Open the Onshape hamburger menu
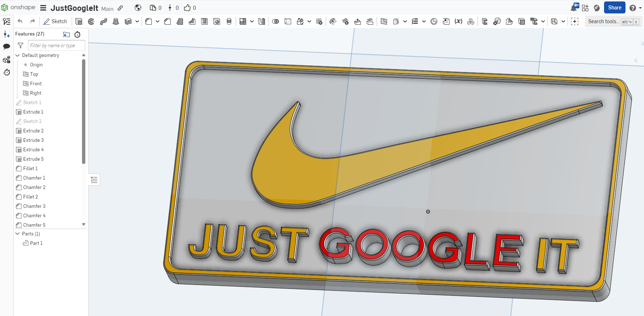This screenshot has height=316, width=644. pyautogui.click(x=43, y=8)
